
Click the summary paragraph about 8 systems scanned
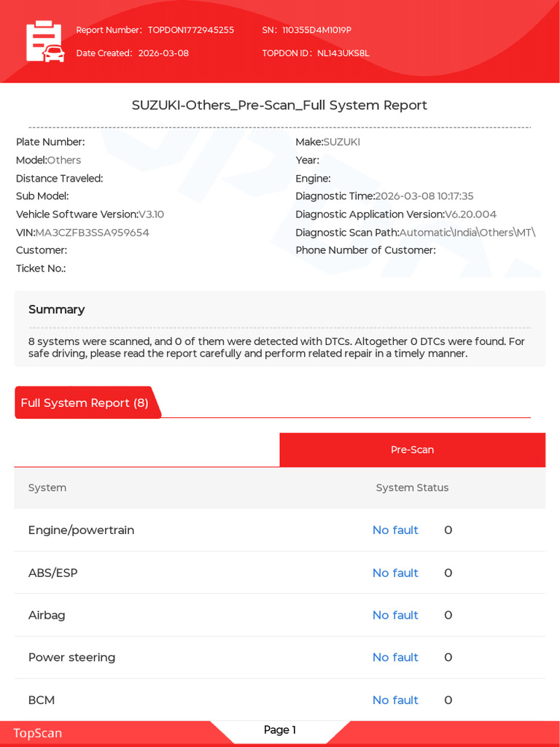click(x=276, y=347)
